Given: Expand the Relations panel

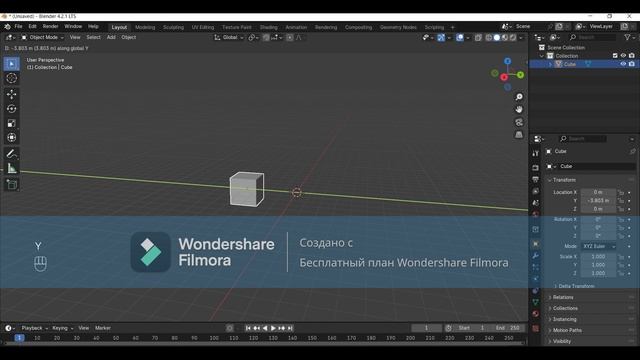Looking at the screenshot, I should pyautogui.click(x=563, y=298).
